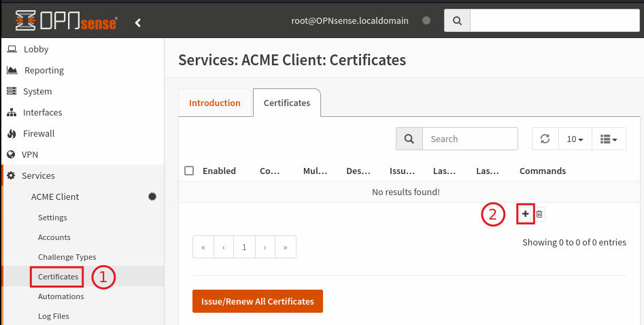Image resolution: width=644 pixels, height=325 pixels.
Task: Open Automations page
Action: [61, 296]
